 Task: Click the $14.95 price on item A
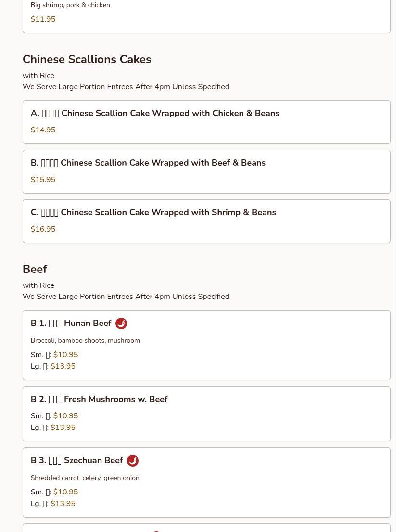(43, 130)
